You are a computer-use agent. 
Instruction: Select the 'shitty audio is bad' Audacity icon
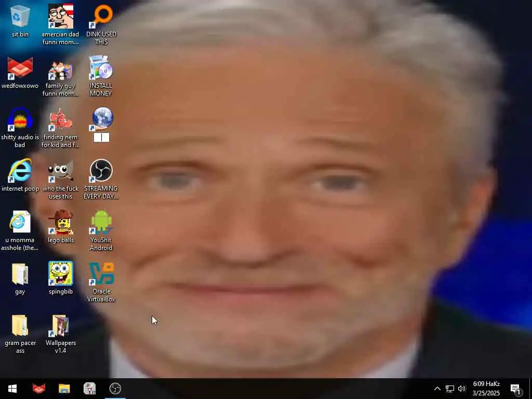[x=20, y=119]
